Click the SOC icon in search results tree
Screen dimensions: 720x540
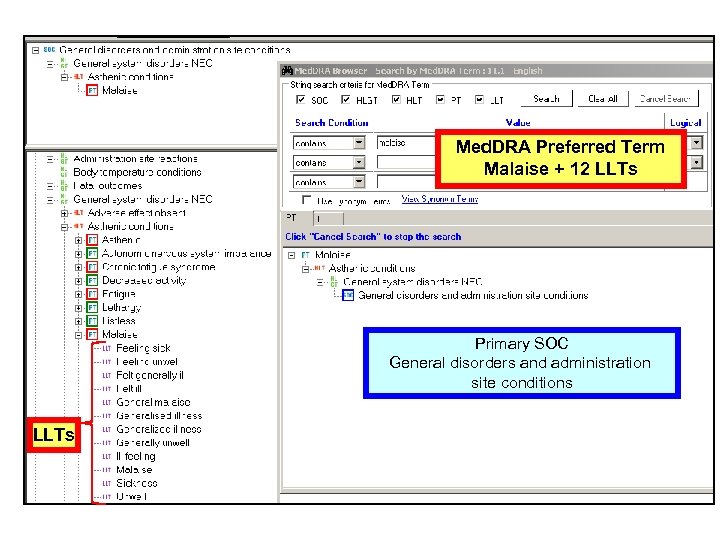(x=348, y=295)
